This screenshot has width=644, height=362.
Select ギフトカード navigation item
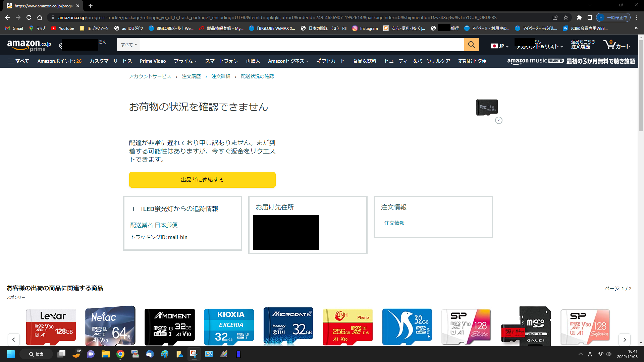click(330, 61)
